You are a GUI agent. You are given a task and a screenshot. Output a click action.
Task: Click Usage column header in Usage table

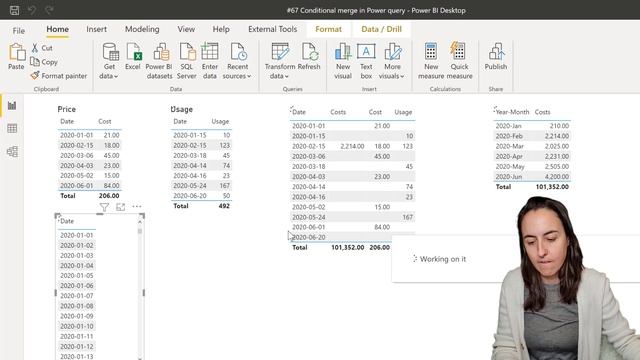(x=220, y=121)
